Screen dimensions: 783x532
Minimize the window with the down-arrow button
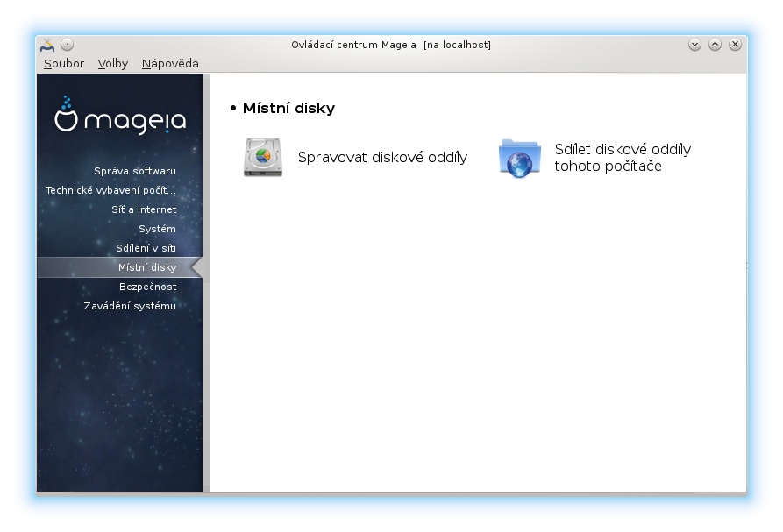pos(694,45)
